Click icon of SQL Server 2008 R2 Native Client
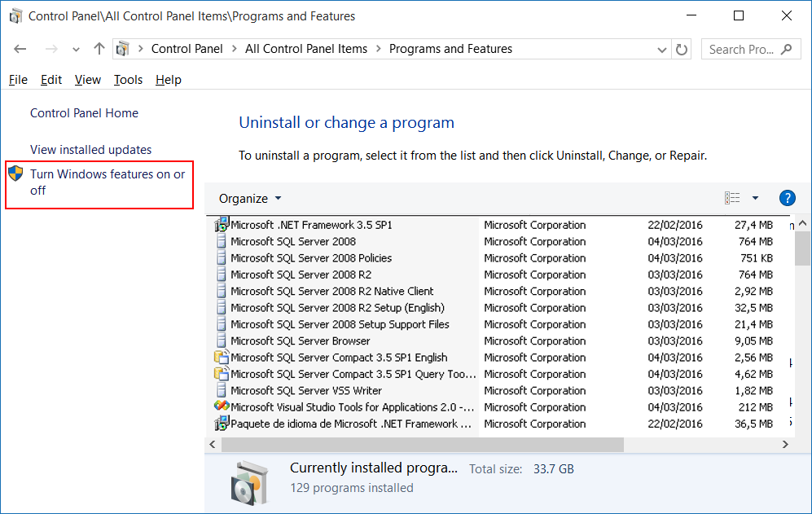The height and width of the screenshot is (514, 812). coord(222,291)
